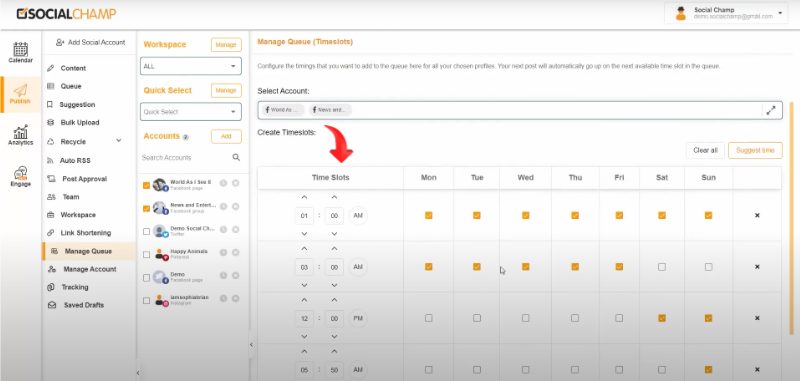Increase minutes for 05:50 AM slot

click(x=334, y=351)
